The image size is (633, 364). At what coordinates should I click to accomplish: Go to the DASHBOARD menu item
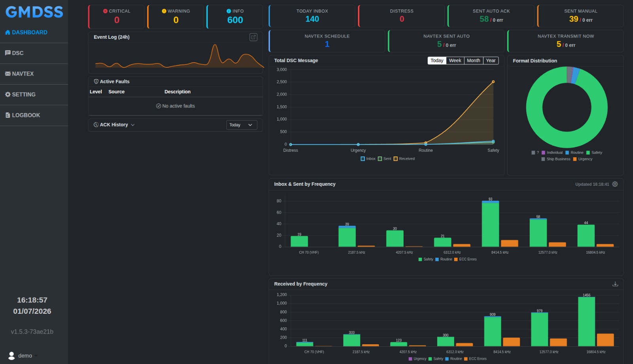click(x=34, y=32)
